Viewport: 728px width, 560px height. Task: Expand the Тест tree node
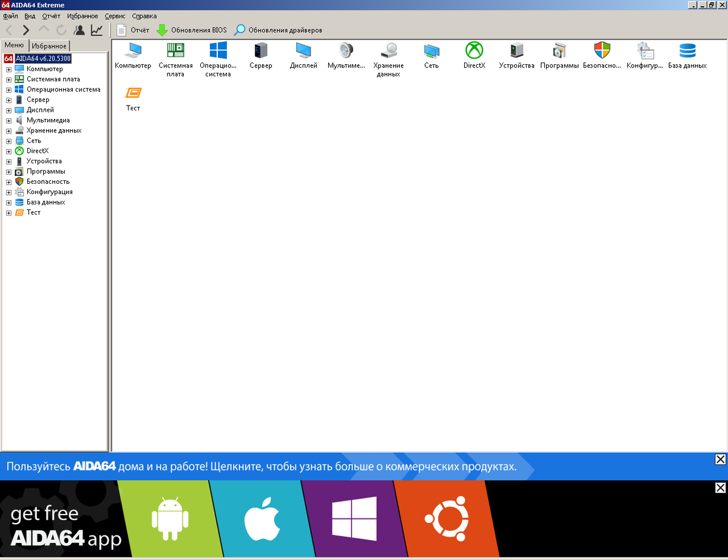pyautogui.click(x=8, y=213)
